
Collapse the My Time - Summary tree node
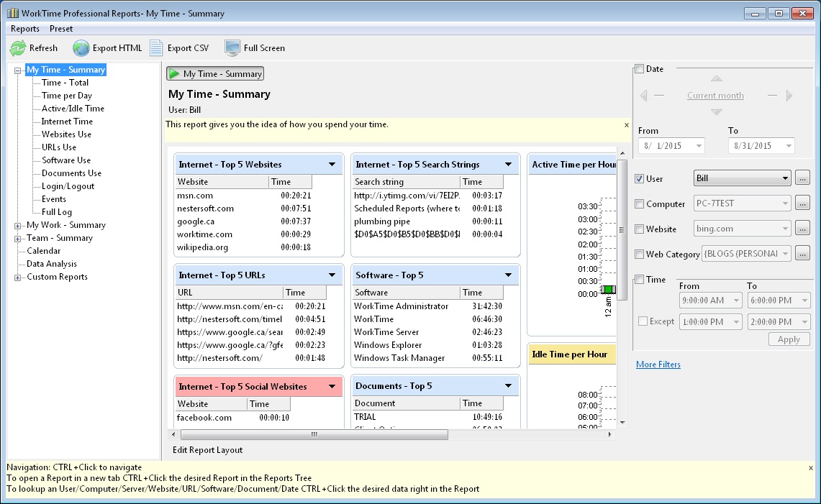coord(18,70)
